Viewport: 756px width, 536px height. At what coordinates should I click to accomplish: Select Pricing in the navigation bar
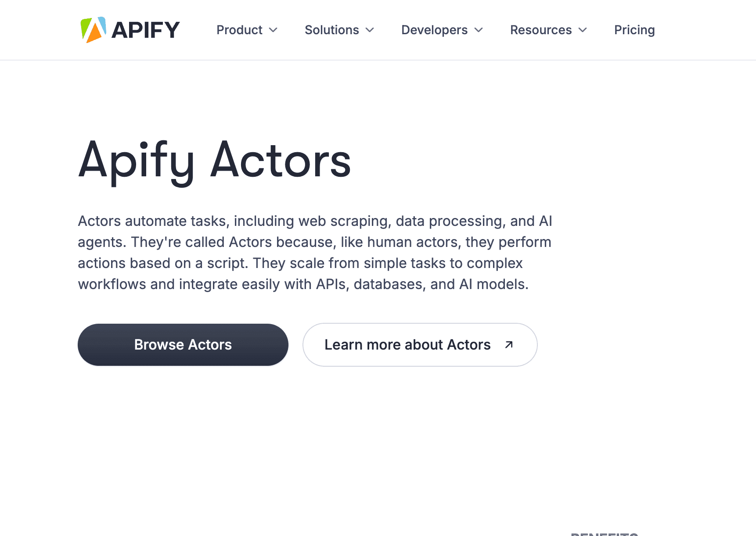click(634, 30)
